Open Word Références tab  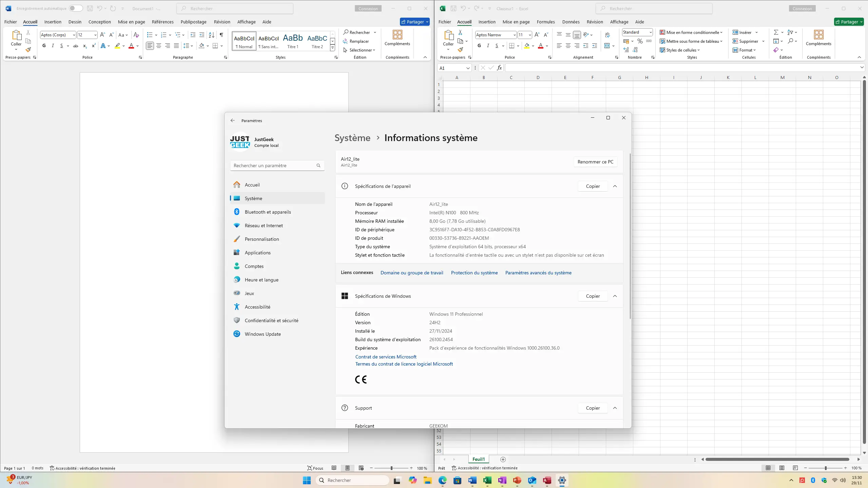pos(163,22)
